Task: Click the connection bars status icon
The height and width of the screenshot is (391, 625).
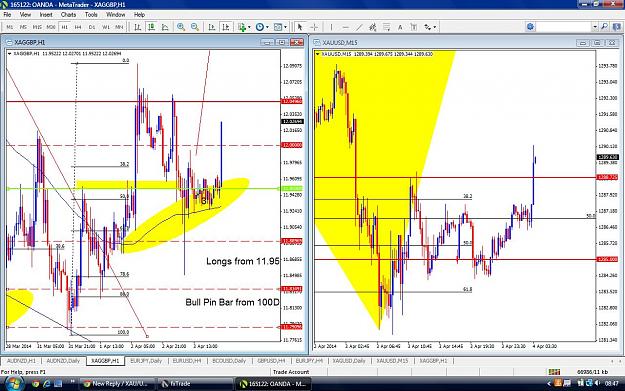Action: [554, 371]
